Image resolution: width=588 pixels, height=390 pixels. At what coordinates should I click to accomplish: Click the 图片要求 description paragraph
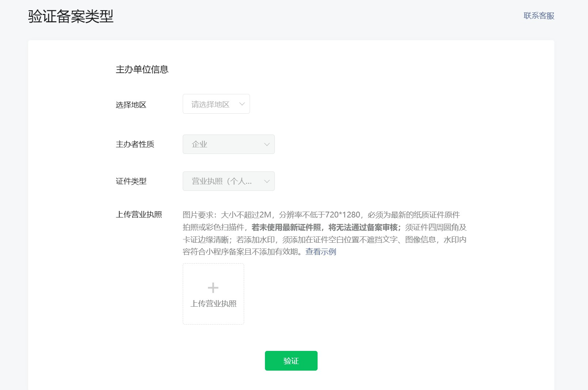325,233
